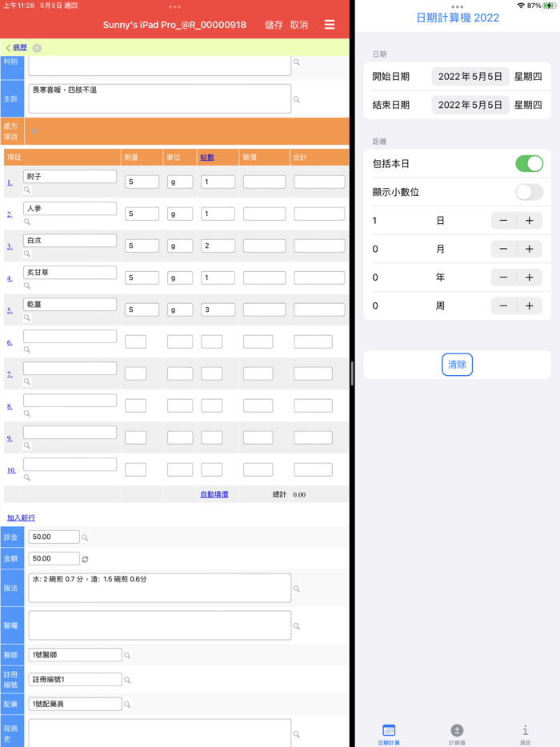Click search icon beside the 科別 field
This screenshot has height=747, width=560.
(x=297, y=62)
